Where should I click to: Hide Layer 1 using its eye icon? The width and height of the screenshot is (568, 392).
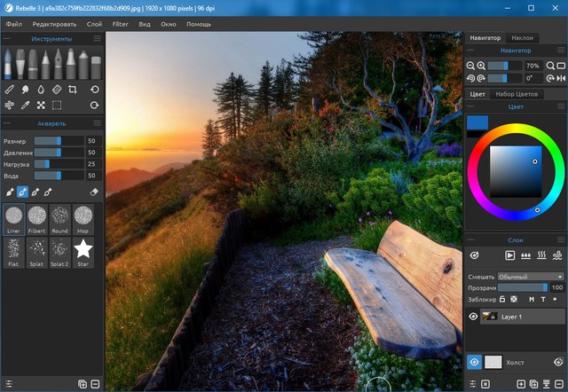pyautogui.click(x=473, y=317)
